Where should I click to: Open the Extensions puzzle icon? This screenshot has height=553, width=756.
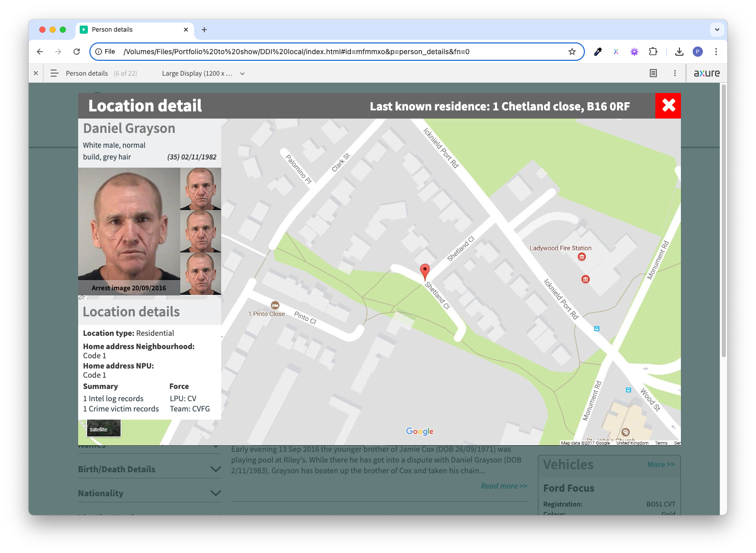[x=653, y=52]
